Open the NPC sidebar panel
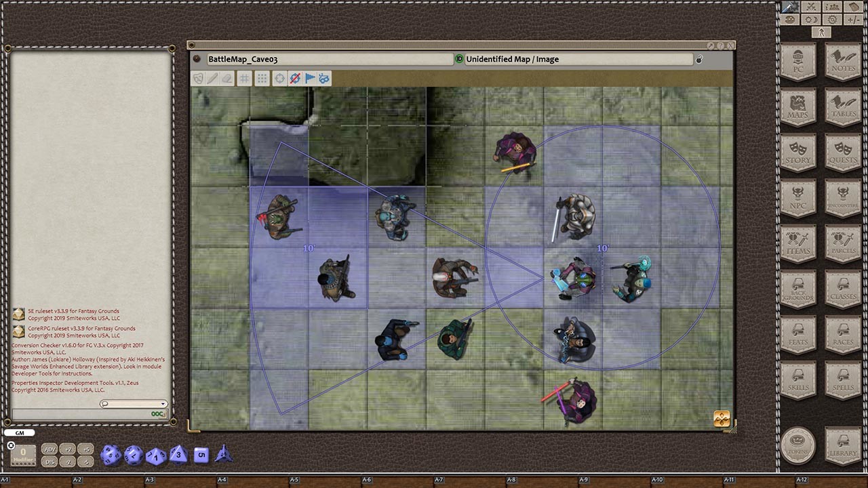 (x=798, y=198)
